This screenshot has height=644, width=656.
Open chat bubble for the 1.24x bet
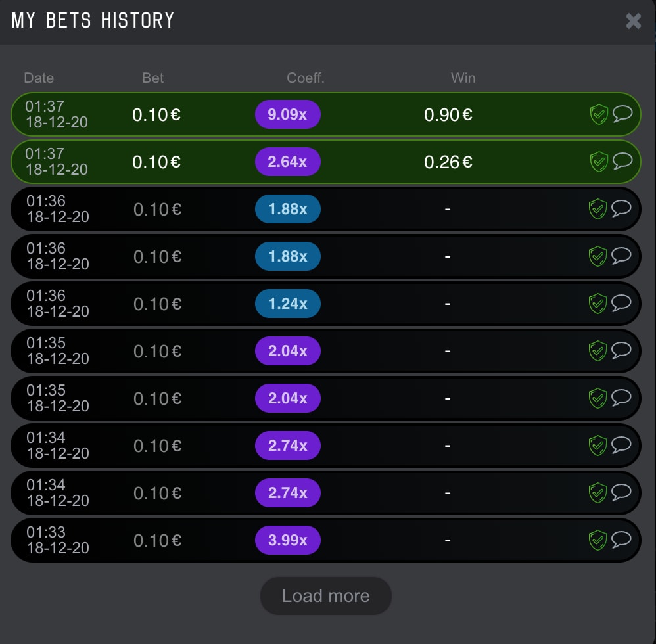(x=621, y=302)
